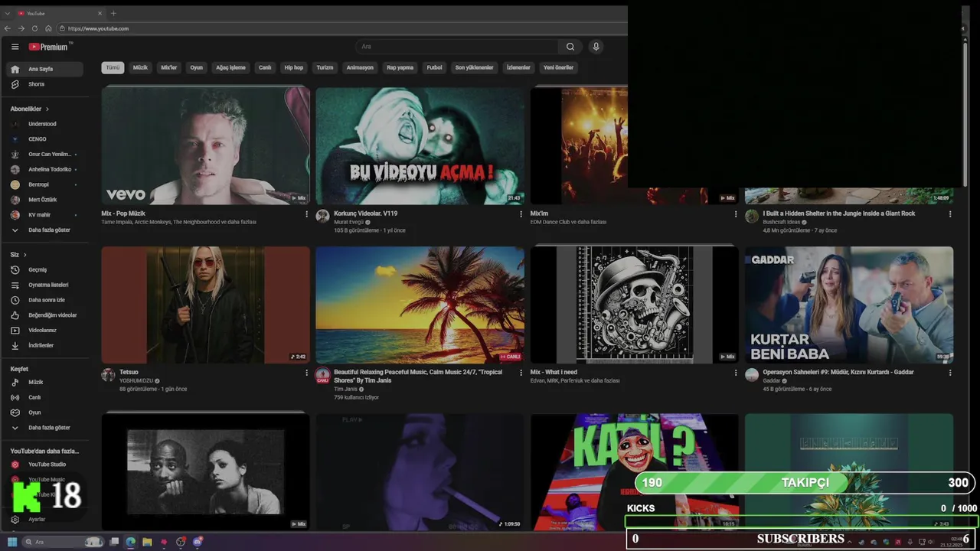The height and width of the screenshot is (551, 980).
Task: Open the browser tab list dropdown
Action: click(7, 13)
